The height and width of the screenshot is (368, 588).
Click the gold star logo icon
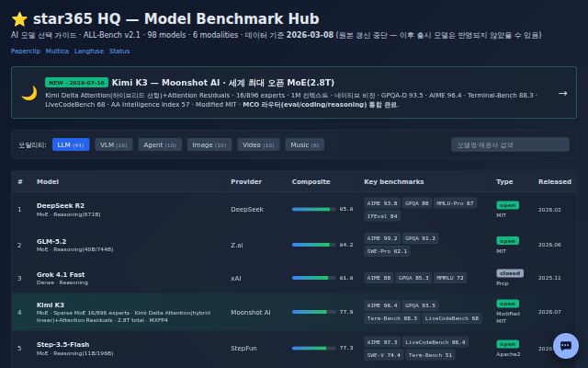click(19, 19)
